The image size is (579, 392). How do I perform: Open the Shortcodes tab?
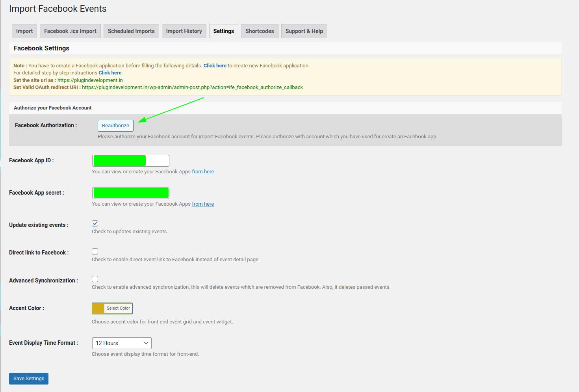pyautogui.click(x=260, y=31)
